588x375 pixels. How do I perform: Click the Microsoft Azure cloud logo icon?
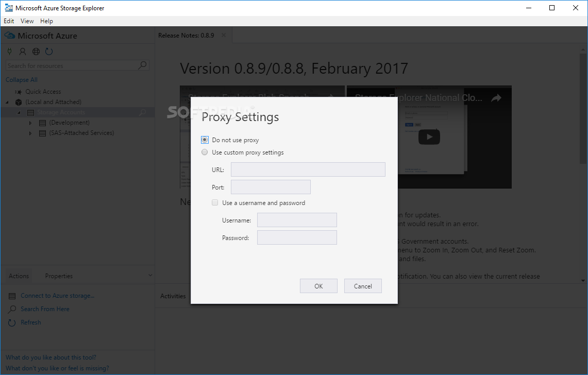[10, 36]
